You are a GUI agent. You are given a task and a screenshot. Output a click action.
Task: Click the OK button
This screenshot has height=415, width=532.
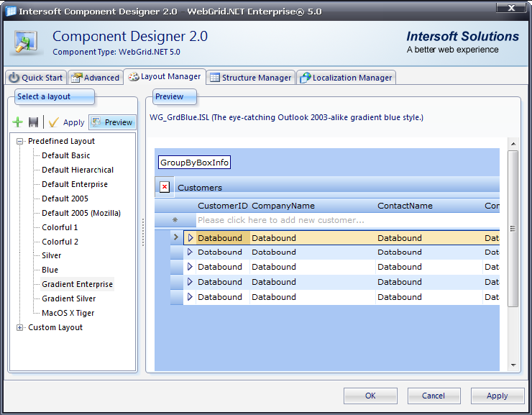pyautogui.click(x=370, y=396)
